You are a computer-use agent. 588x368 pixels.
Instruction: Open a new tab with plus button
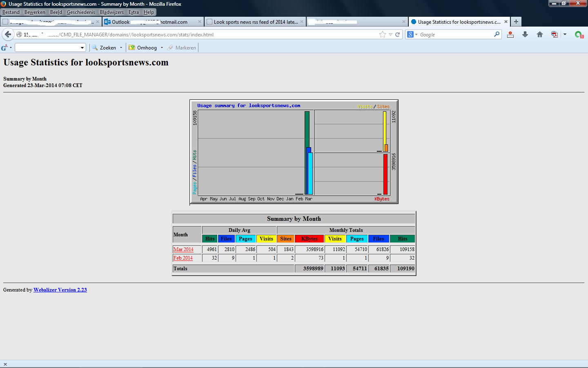[516, 22]
